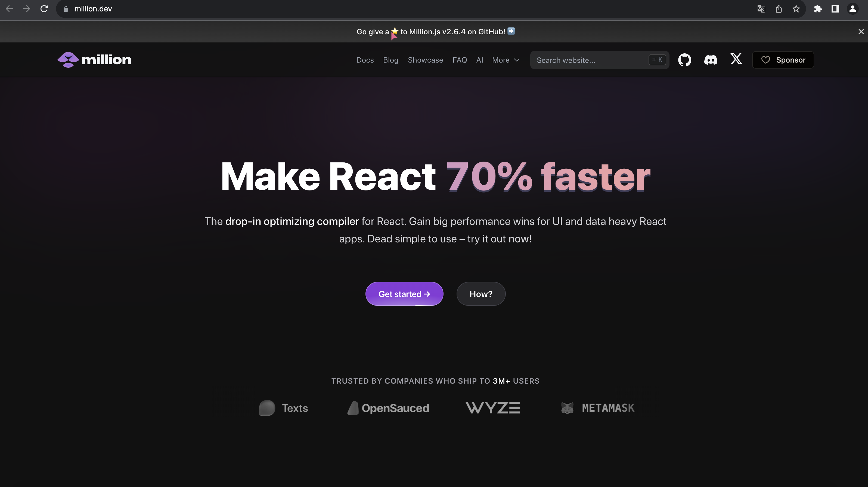868x487 pixels.
Task: Click the AI navigation link
Action: (x=479, y=60)
